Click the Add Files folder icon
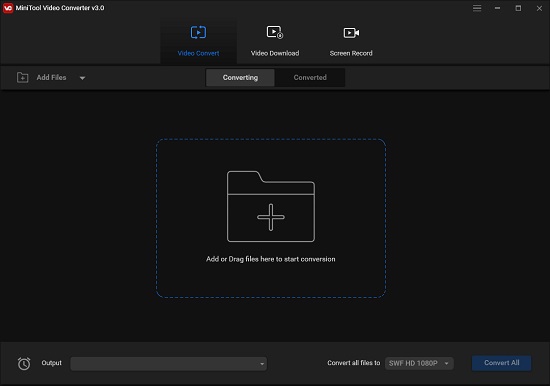The height and width of the screenshot is (386, 550). click(22, 77)
